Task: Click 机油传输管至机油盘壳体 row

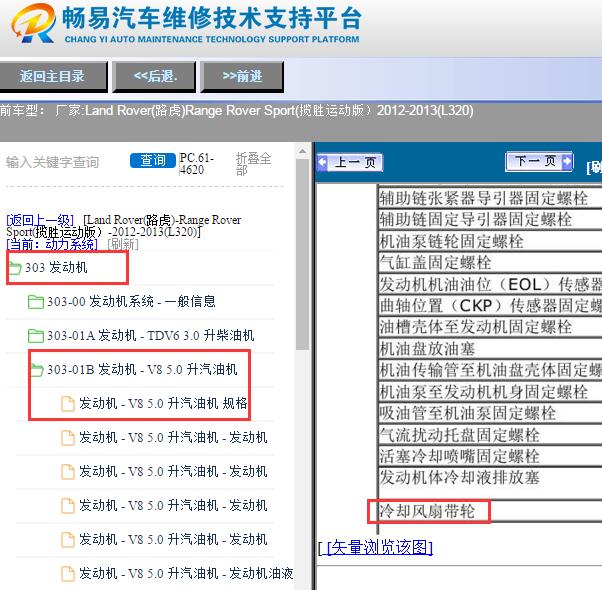Action: pyautogui.click(x=490, y=370)
